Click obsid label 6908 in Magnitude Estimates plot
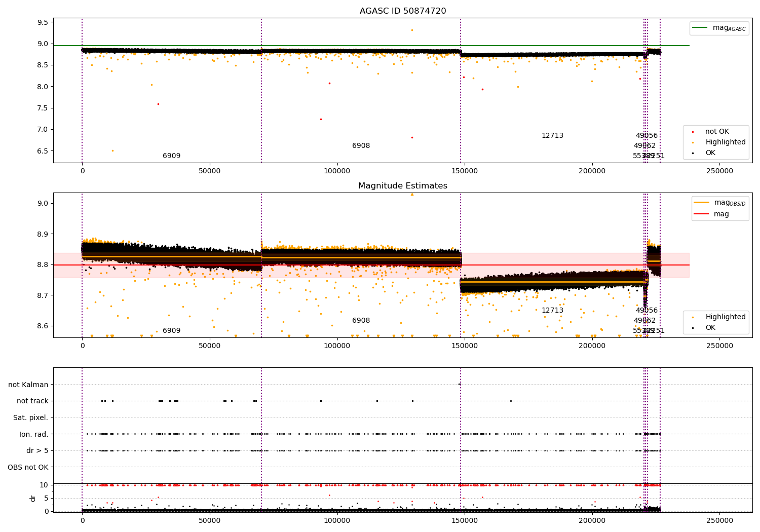This screenshot has width=760, height=532. pyautogui.click(x=361, y=321)
